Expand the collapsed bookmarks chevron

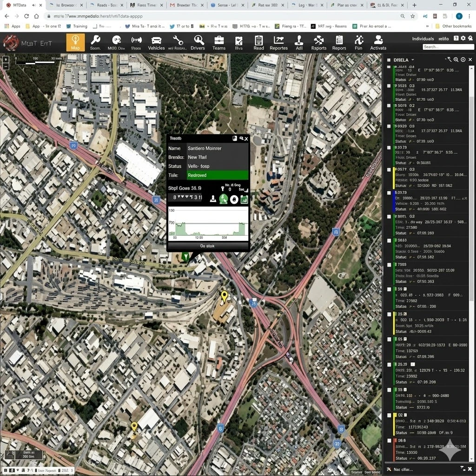(427, 26)
